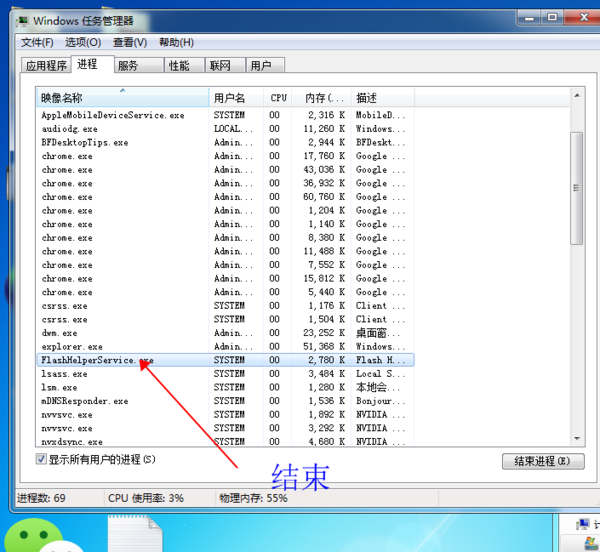The width and height of the screenshot is (600, 552).
Task: Click CPU 使用率: 3% status entry
Action: coord(146,498)
